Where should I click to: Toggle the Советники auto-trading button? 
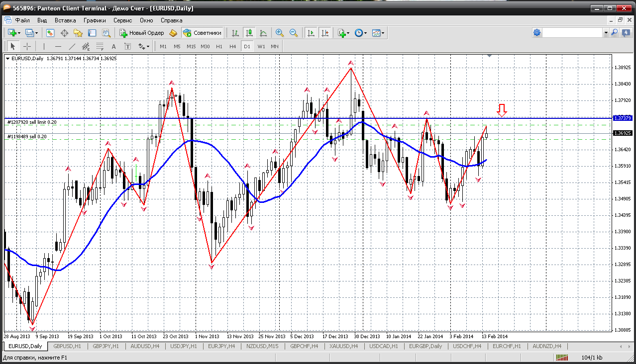pyautogui.click(x=203, y=33)
